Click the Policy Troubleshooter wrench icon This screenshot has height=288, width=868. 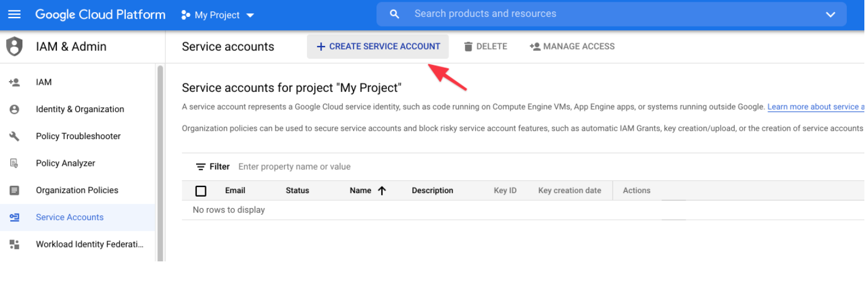[15, 136]
